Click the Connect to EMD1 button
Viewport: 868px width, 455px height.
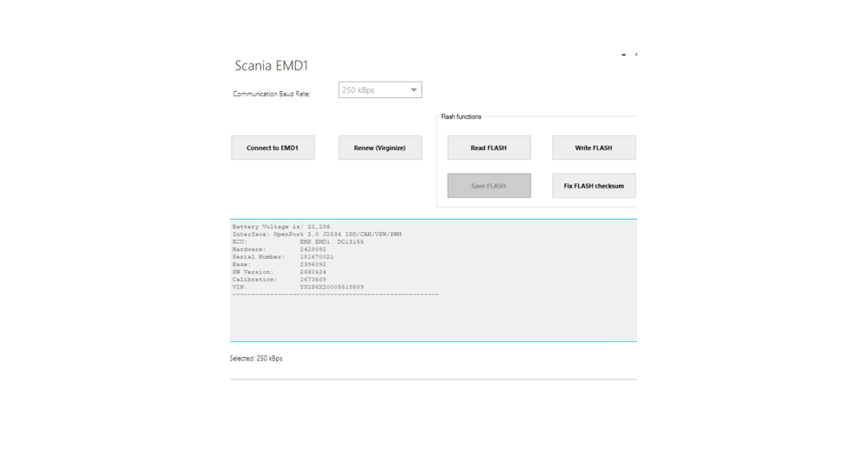point(273,148)
